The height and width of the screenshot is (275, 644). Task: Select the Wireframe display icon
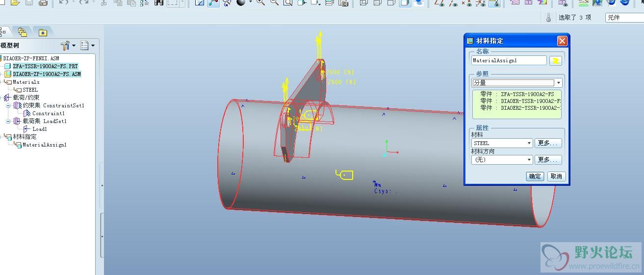click(364, 2)
